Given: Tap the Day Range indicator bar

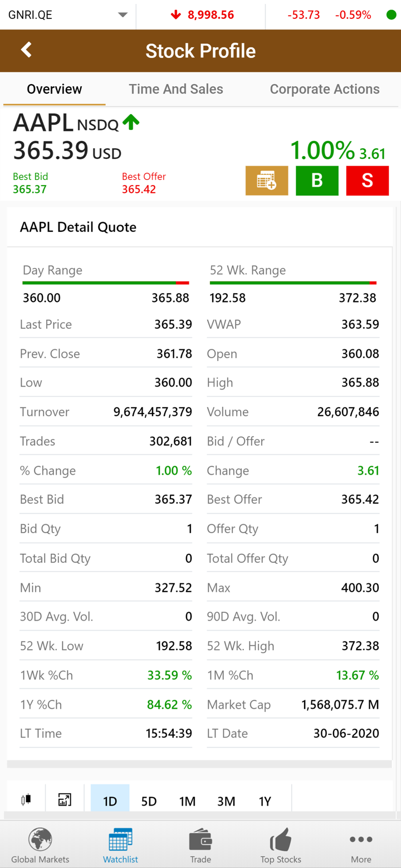Looking at the screenshot, I should tap(106, 283).
